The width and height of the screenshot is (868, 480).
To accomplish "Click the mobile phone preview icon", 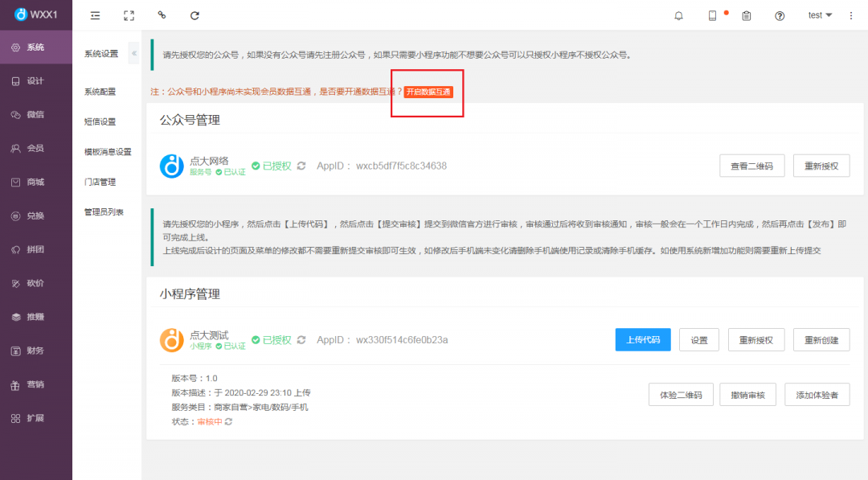I will click(x=712, y=15).
